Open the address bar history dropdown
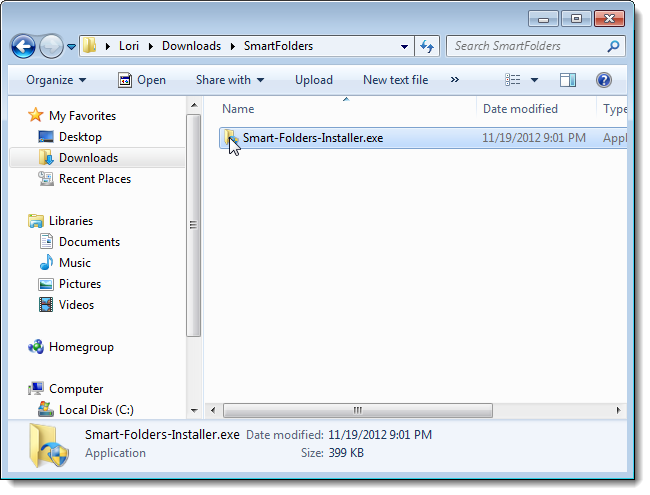The image size is (650, 495). point(404,46)
